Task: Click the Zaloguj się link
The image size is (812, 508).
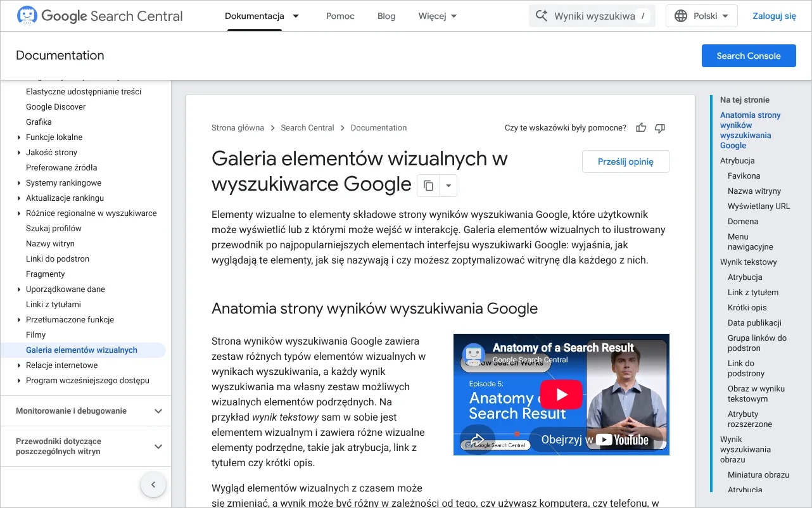Action: (774, 16)
